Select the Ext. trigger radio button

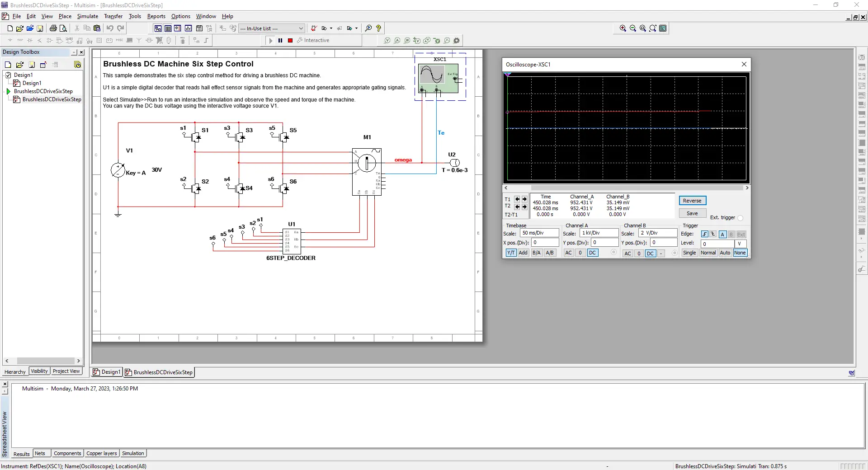click(740, 218)
